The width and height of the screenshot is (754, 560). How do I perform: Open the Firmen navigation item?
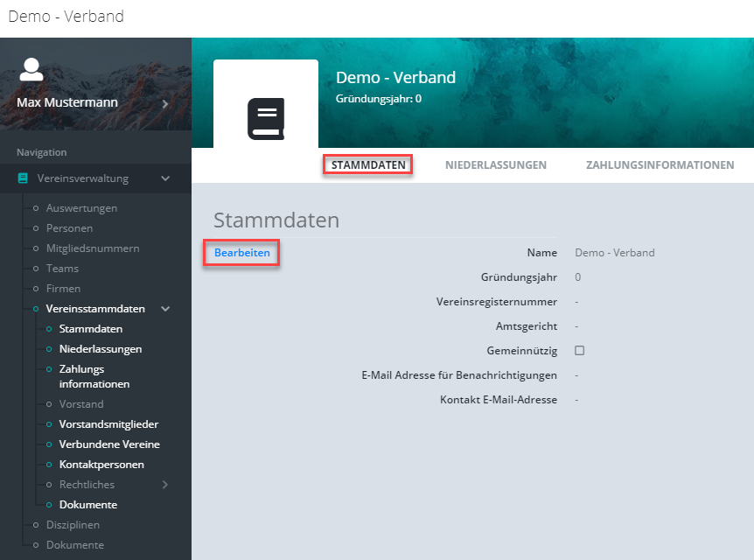tap(64, 289)
